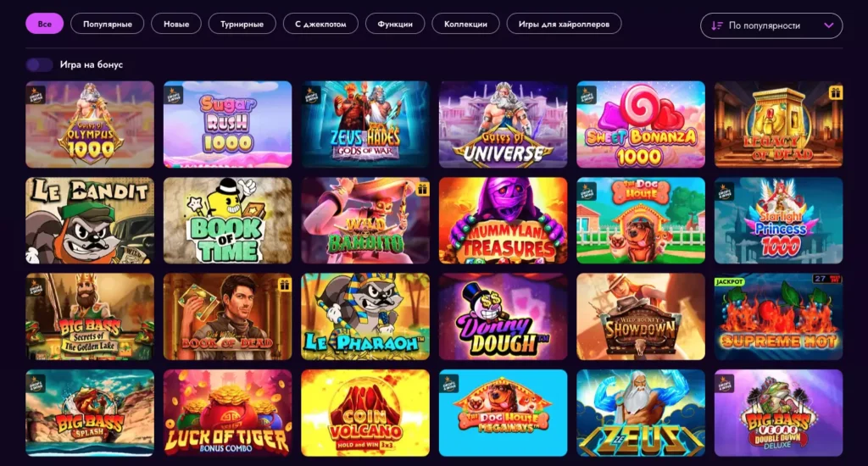
Task: Click gift icon on Legacy of Dead
Action: coord(835,93)
